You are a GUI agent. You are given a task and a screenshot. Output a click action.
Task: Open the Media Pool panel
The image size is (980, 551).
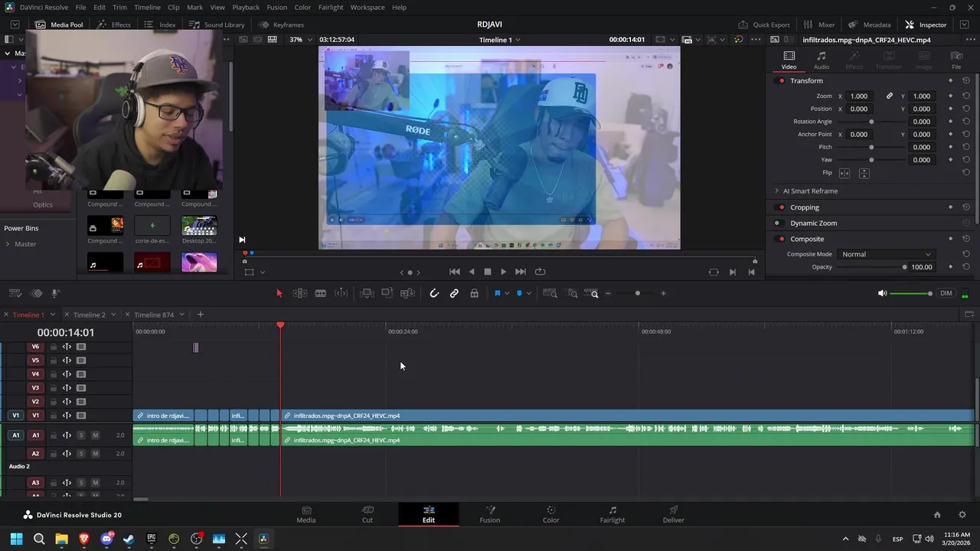click(x=59, y=24)
